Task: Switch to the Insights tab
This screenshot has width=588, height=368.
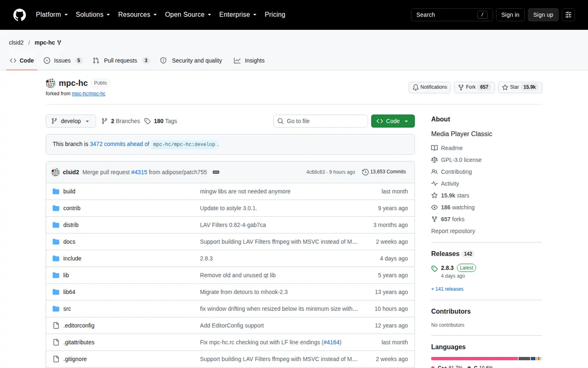Action: pos(249,61)
